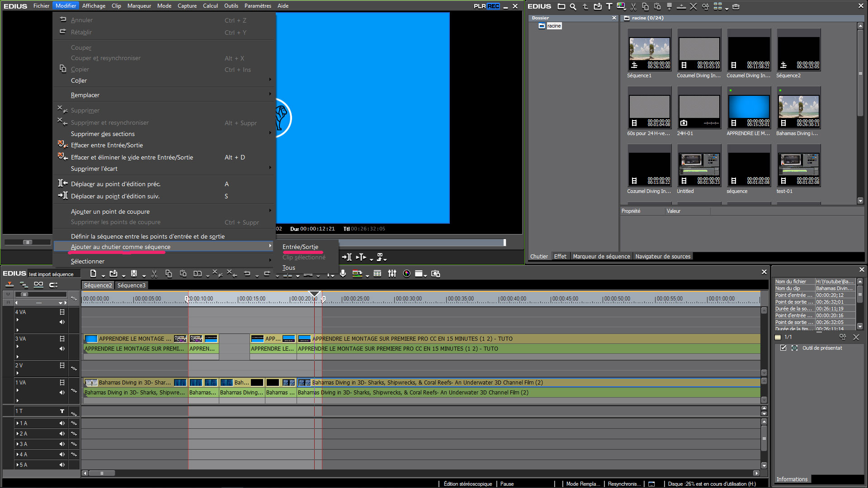The height and width of the screenshot is (488, 868).
Task: Mute audio on track 1 VA
Action: pyautogui.click(x=62, y=393)
